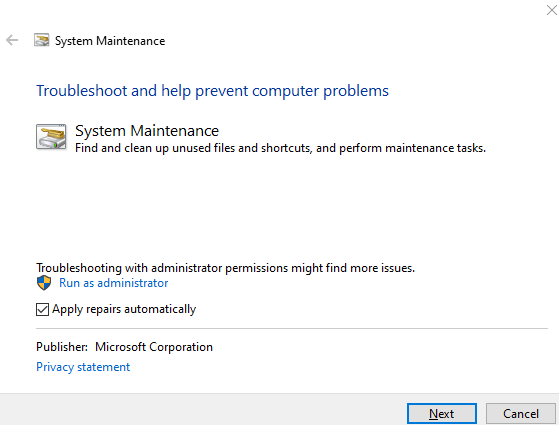This screenshot has height=425, width=559.
Task: Click the 'Troubleshoot and help prevent computer problems' heading
Action: point(212,91)
